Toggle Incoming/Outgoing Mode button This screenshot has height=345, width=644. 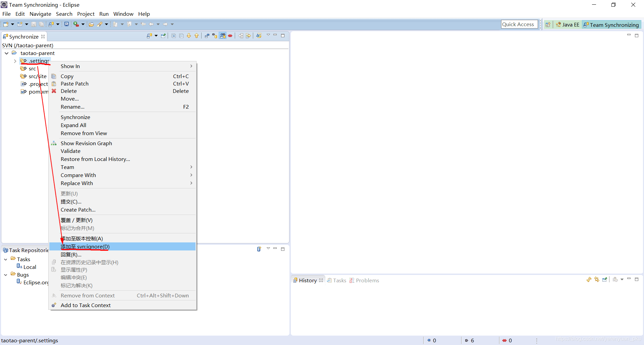[x=223, y=36]
